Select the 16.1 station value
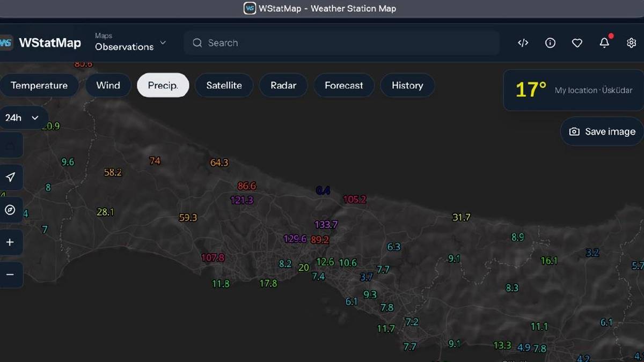Viewport: 644px width, 362px height. click(x=548, y=261)
